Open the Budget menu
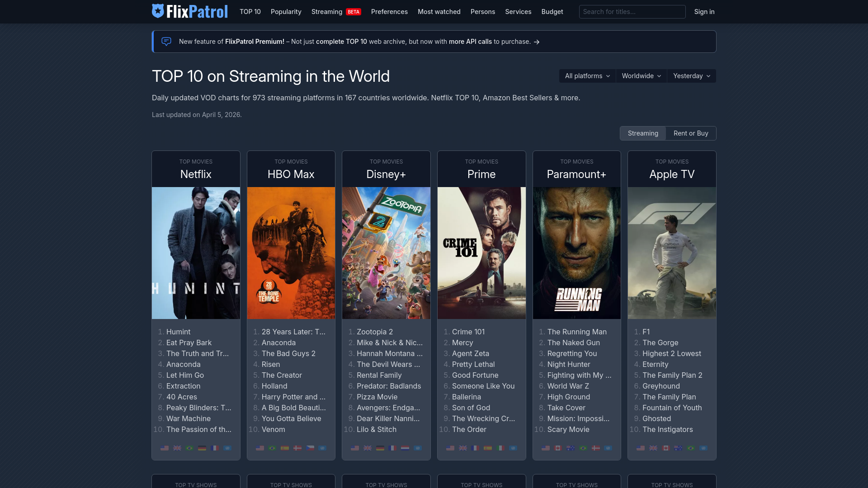Image resolution: width=868 pixels, height=488 pixels. 552,12
